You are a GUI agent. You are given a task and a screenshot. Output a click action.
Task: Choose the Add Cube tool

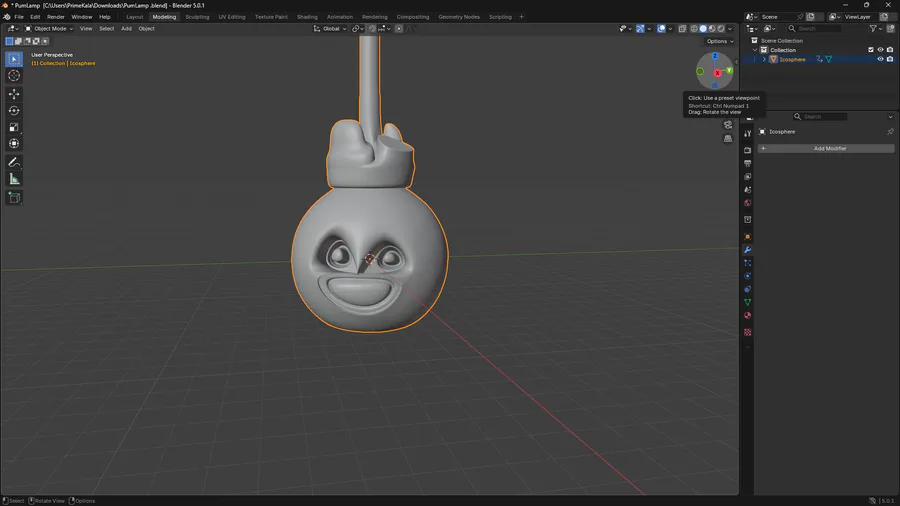14,198
